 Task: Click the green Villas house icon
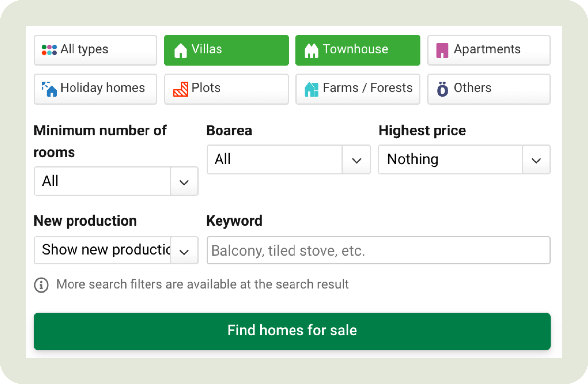[181, 49]
